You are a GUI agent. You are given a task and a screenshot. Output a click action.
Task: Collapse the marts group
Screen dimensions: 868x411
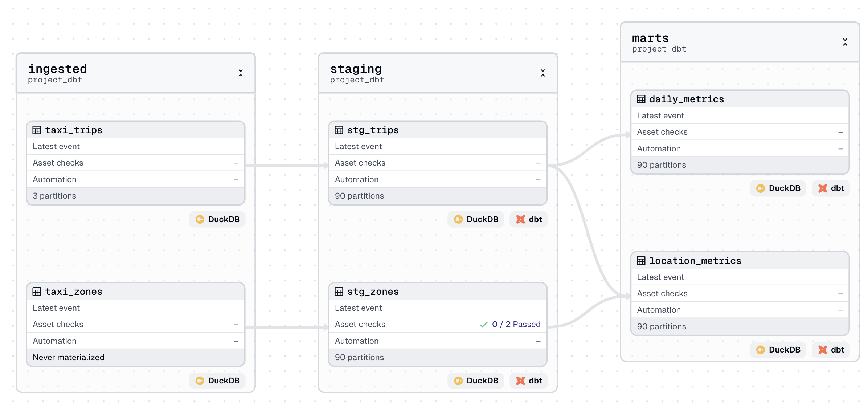click(845, 42)
